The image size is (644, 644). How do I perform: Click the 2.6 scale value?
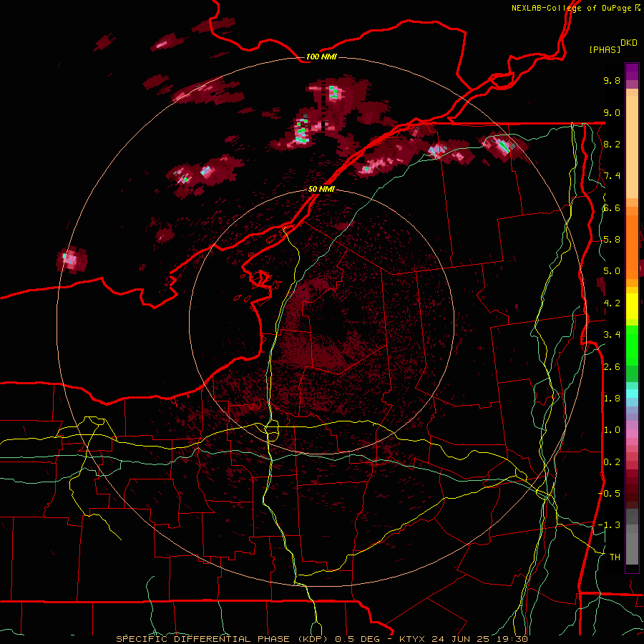[x=612, y=367]
